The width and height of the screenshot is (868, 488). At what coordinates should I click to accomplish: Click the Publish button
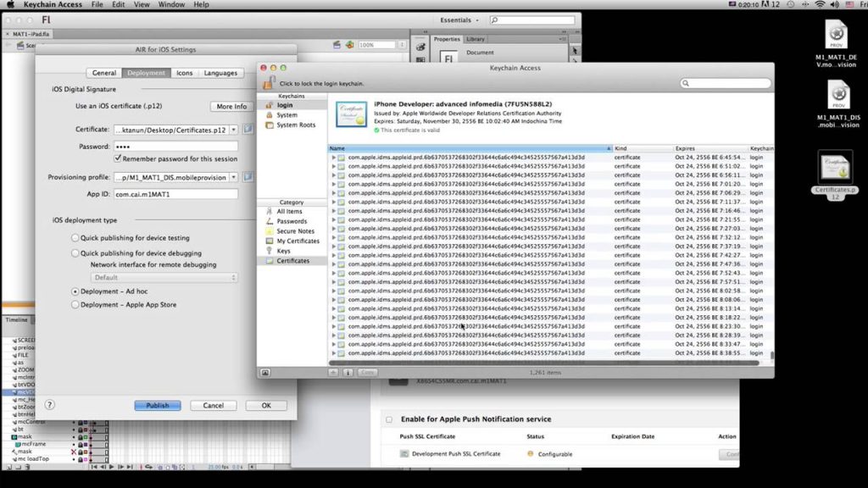tap(157, 406)
